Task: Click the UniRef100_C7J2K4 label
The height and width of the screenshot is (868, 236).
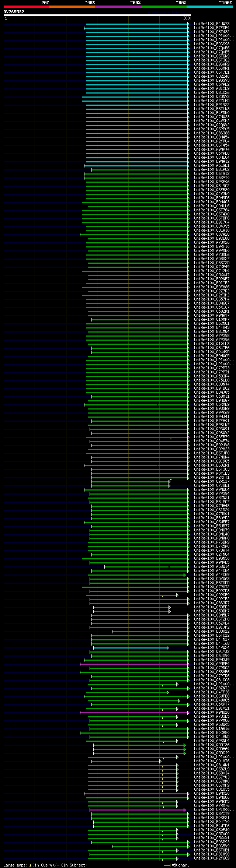Action: point(212,271)
